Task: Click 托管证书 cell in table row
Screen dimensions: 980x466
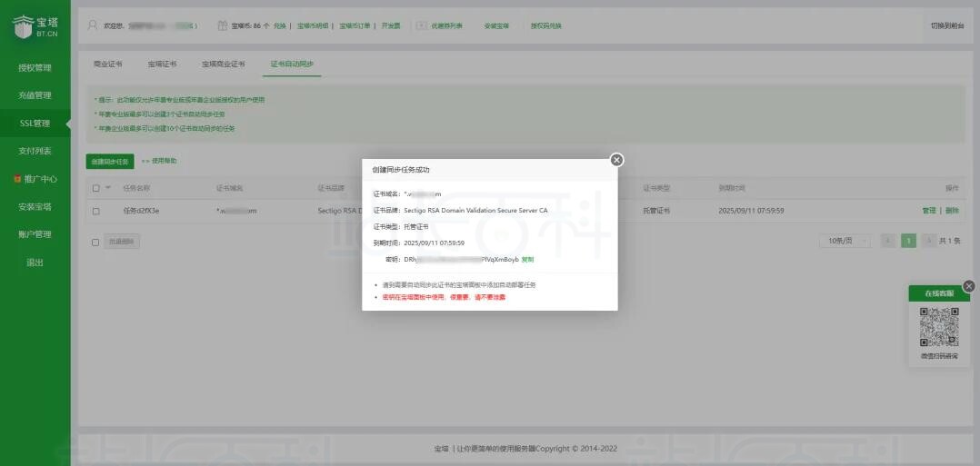Action: click(x=656, y=211)
